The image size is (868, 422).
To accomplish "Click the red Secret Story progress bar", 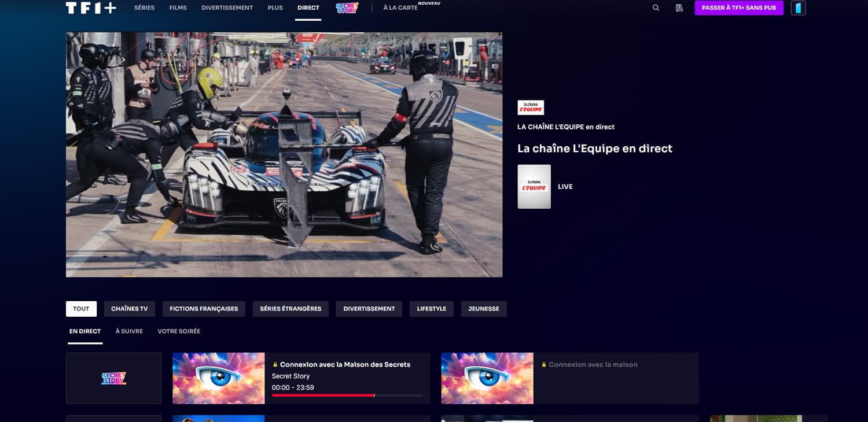I will point(347,395).
